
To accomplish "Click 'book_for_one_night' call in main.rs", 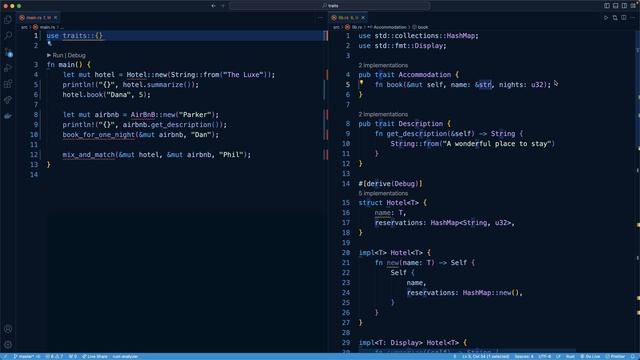I will 98,135.
